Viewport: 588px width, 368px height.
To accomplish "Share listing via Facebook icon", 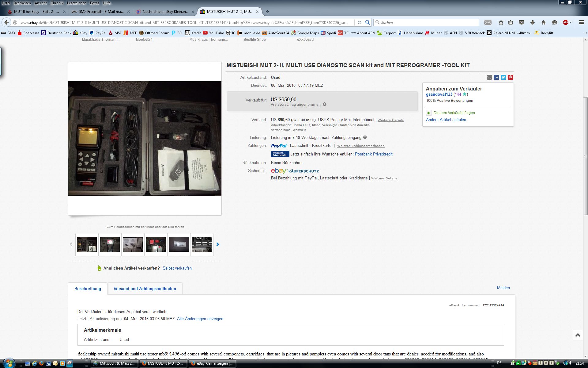I will click(496, 77).
